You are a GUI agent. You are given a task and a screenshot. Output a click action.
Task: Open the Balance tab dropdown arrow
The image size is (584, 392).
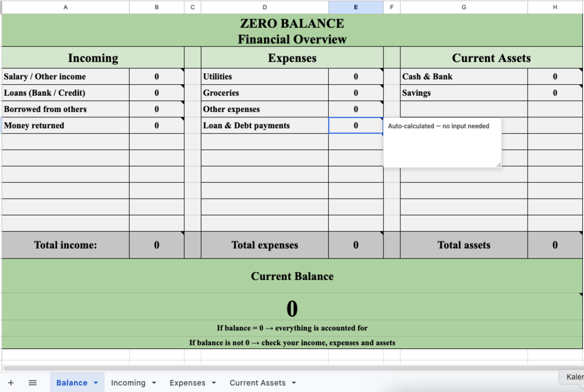click(x=96, y=383)
